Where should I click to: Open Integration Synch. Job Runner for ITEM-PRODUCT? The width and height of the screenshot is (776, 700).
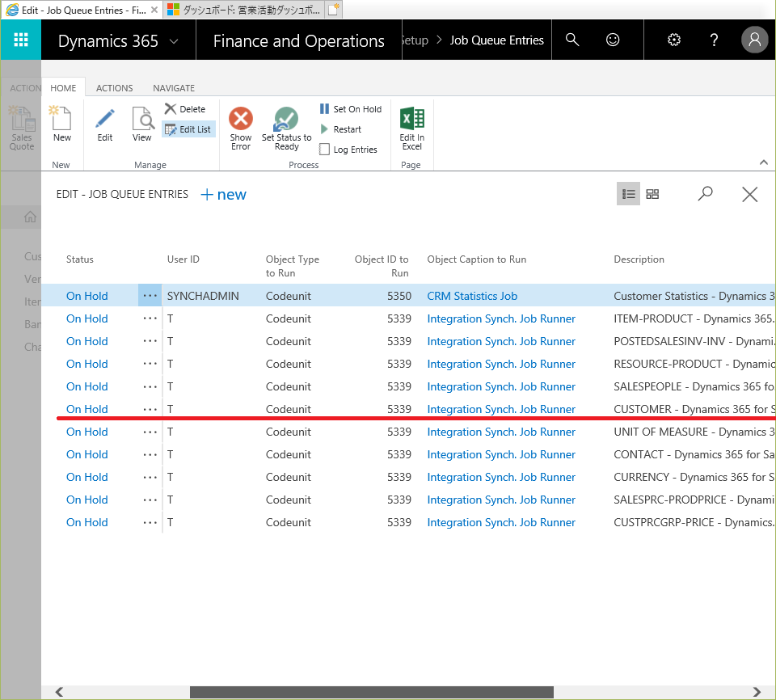501,318
